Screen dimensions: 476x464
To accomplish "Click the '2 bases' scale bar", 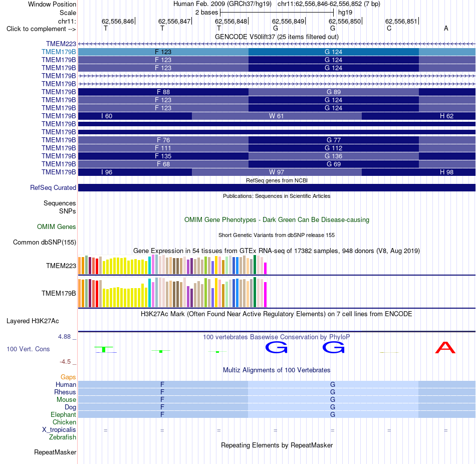I will point(277,13).
